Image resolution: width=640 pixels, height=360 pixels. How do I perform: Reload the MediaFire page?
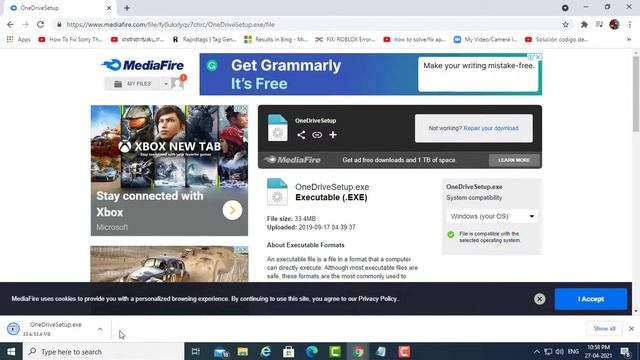[40, 24]
